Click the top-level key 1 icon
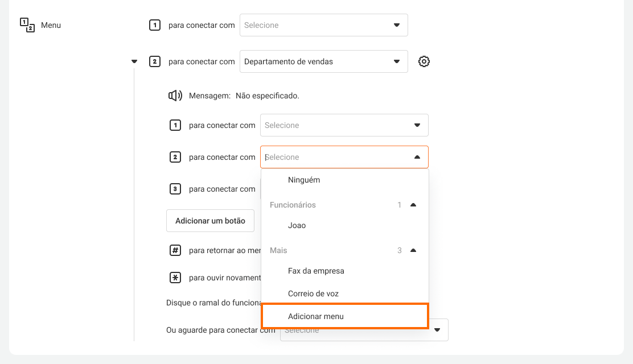633x364 pixels. pyautogui.click(x=154, y=25)
